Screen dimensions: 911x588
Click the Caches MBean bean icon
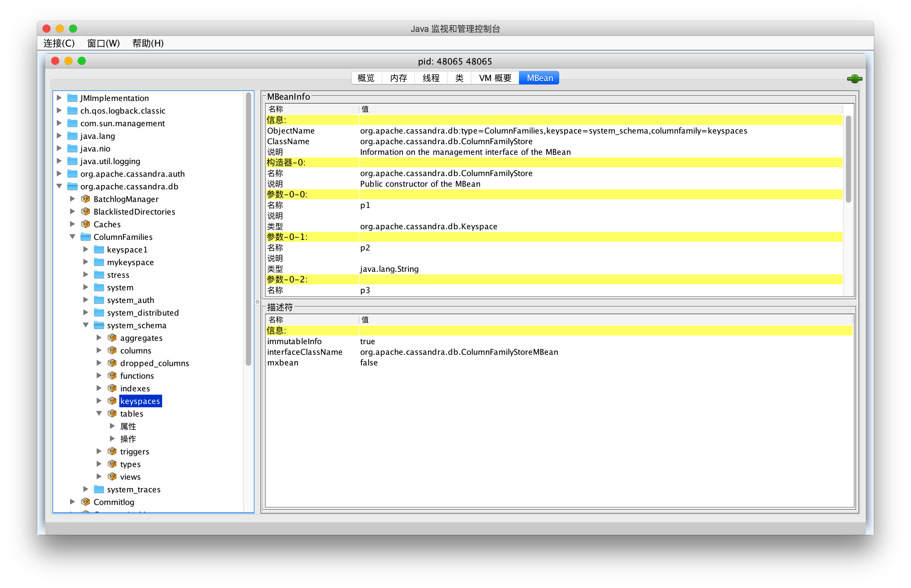85,224
